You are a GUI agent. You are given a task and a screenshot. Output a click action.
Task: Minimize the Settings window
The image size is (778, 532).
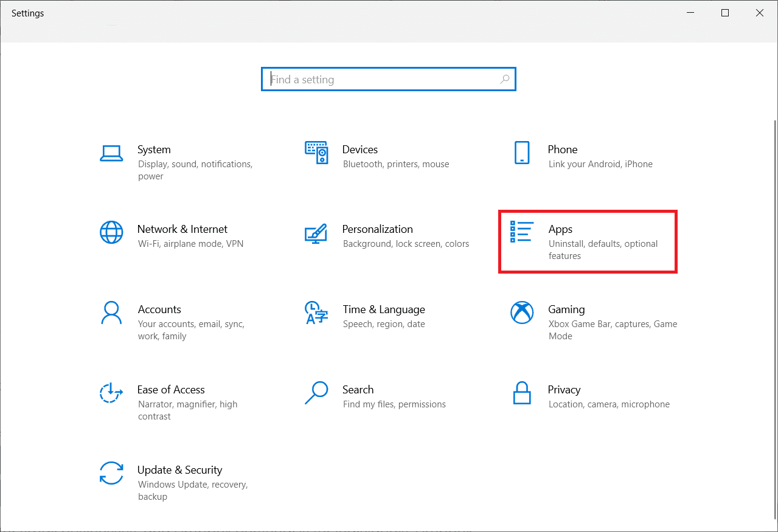pos(690,13)
